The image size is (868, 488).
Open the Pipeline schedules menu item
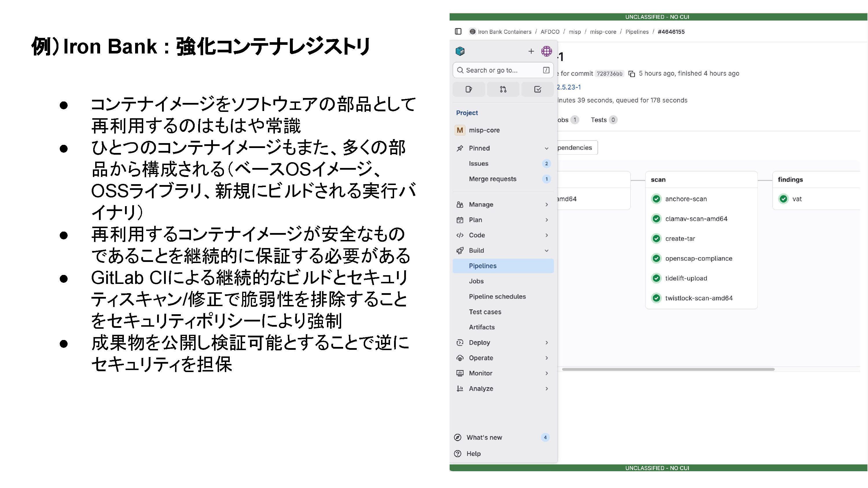[x=497, y=296]
